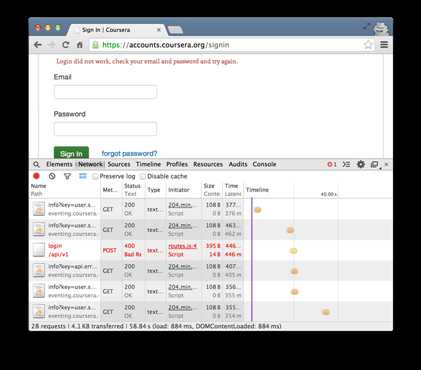
Task: Open the network filter funnel icon
Action: [67, 176]
